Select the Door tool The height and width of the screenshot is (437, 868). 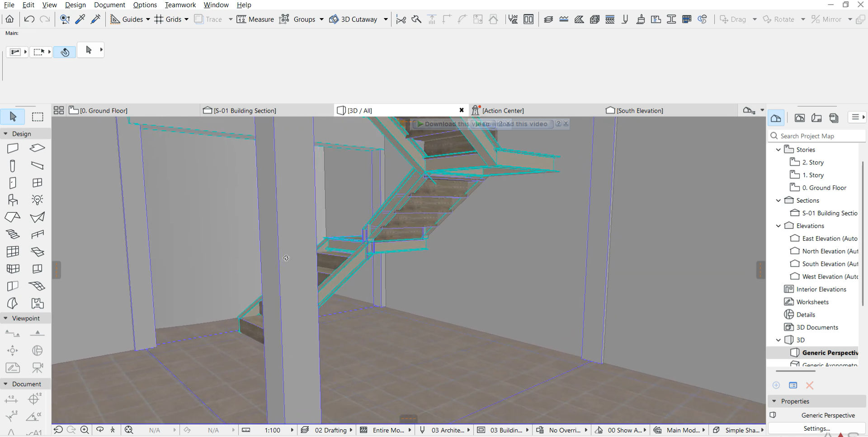[x=12, y=183]
